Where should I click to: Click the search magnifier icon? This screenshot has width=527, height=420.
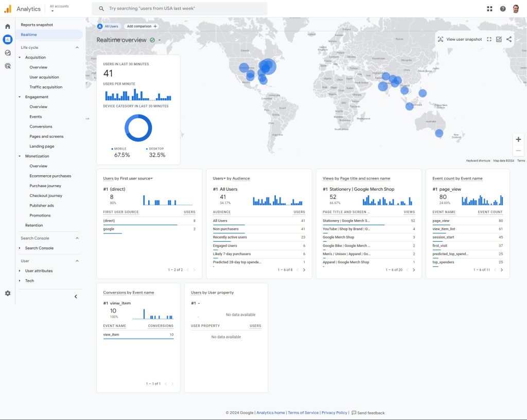click(101, 9)
